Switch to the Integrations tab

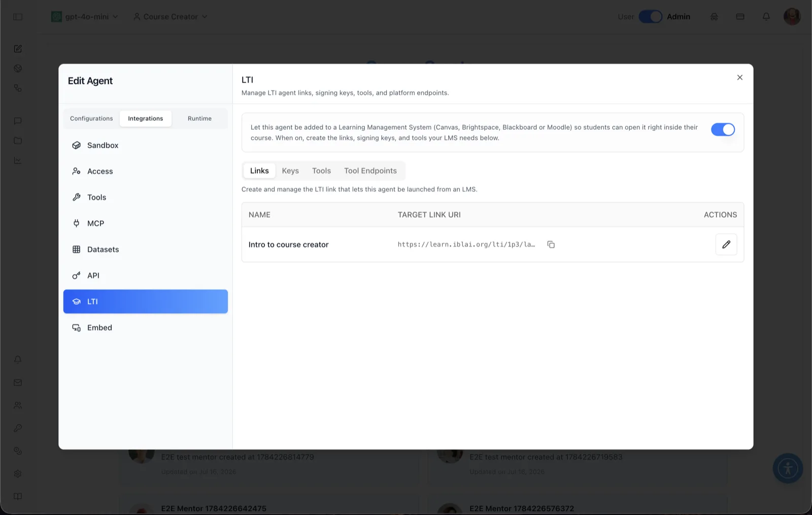146,119
